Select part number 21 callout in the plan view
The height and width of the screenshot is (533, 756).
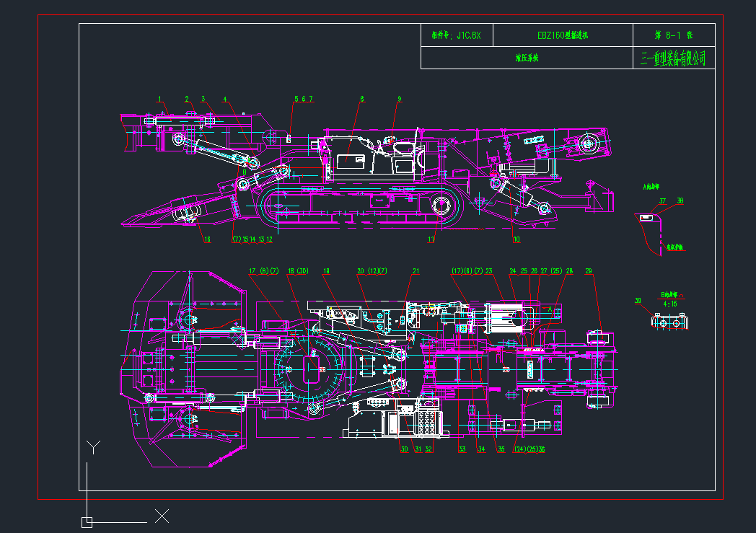pyautogui.click(x=416, y=271)
